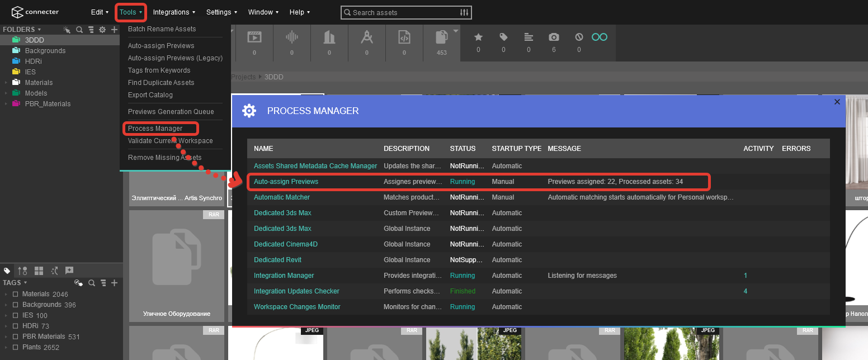Add a new folder with plus icon

[114, 30]
